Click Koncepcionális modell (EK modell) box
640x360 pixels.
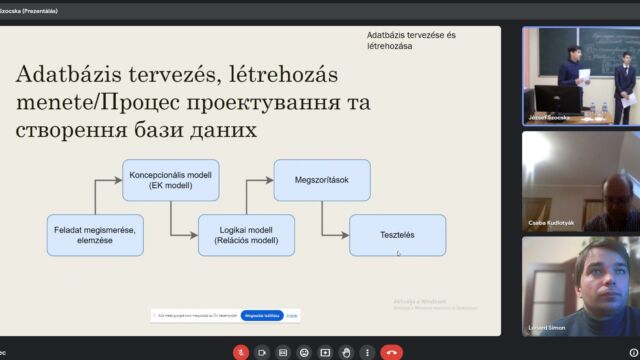171,180
